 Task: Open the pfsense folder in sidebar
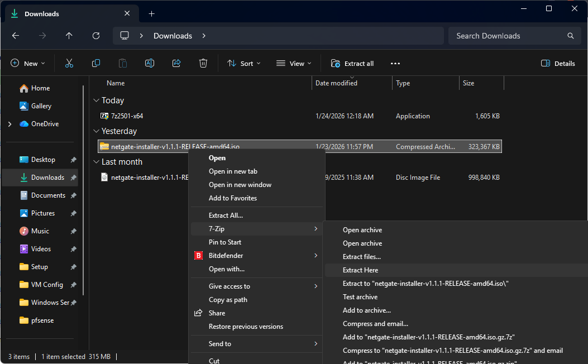(42, 320)
